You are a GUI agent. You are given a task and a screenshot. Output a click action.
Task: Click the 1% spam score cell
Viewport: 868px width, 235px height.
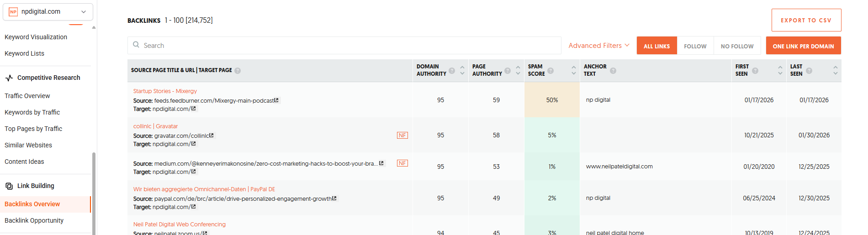coord(552,167)
